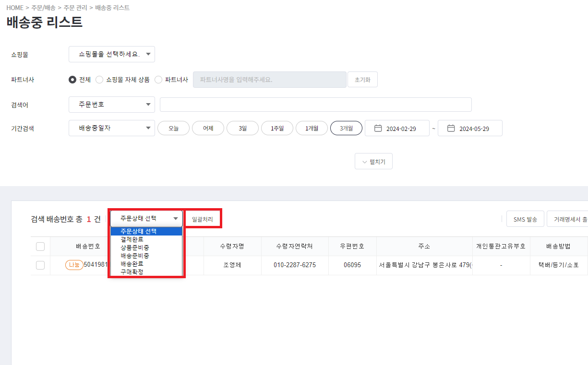Click the 2024-05-29 end date field
The image size is (588, 365).
(470, 128)
